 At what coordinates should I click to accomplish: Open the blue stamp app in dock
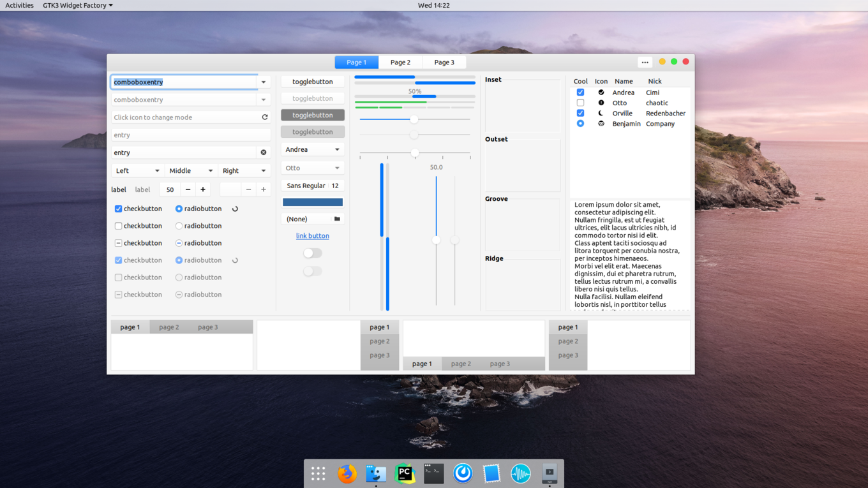[x=491, y=473]
